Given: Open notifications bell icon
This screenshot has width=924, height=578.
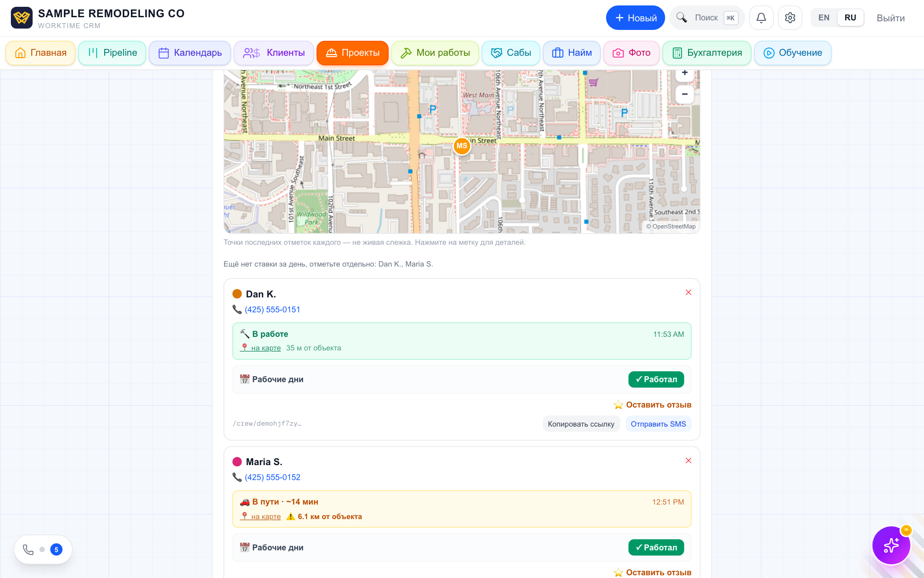Looking at the screenshot, I should point(761,18).
